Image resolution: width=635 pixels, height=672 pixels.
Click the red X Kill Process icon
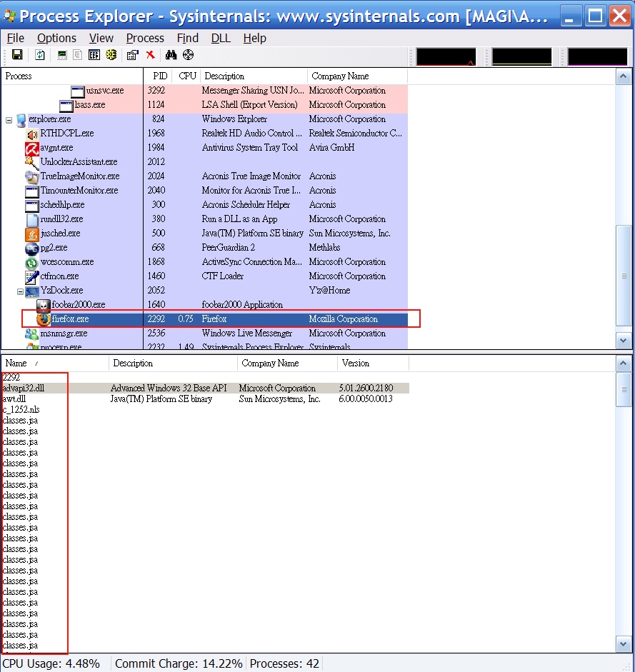tap(150, 55)
